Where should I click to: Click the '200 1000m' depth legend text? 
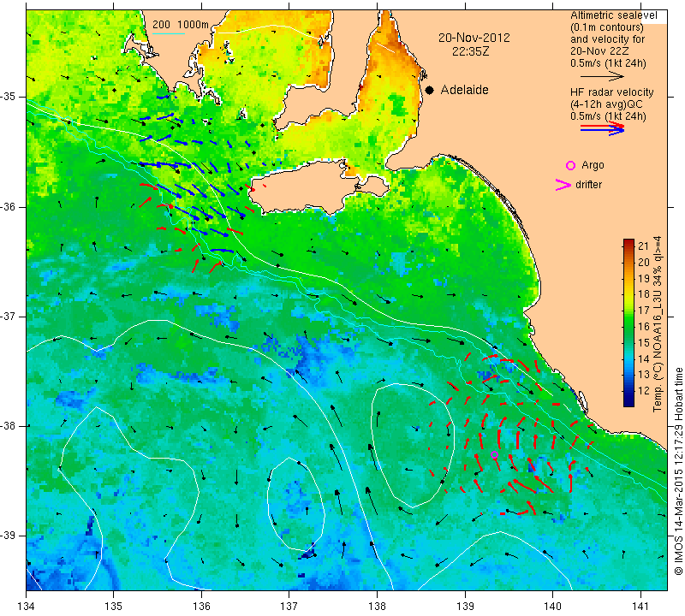coord(181,25)
